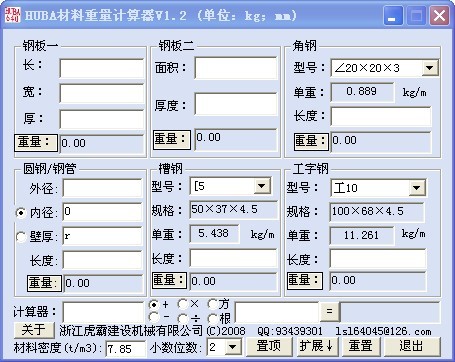This screenshot has width=455, height=362.
Task: Focus the 外径 input field
Action: click(102, 188)
